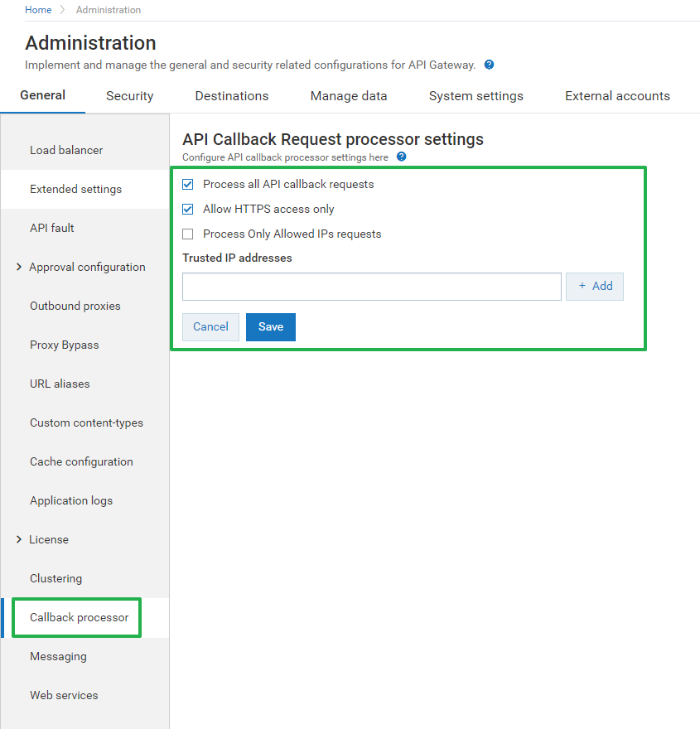Image resolution: width=700 pixels, height=729 pixels.
Task: Expand Approval configuration chevron
Action: 19,267
